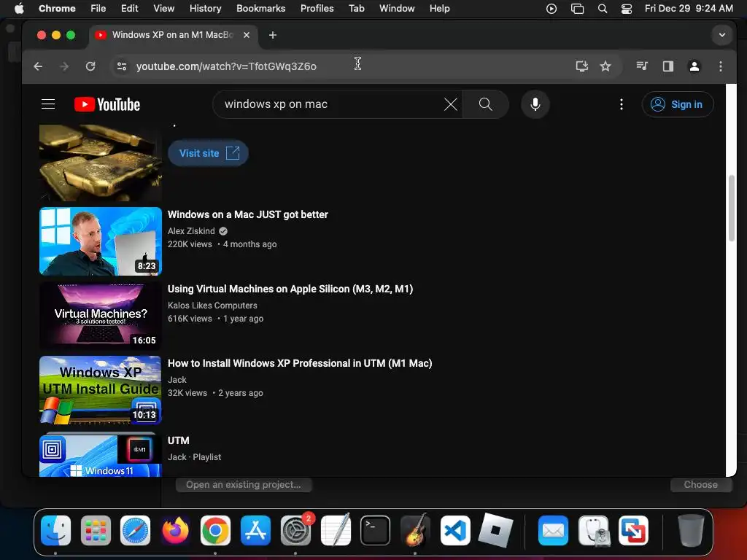
Task: Click the Visit site ad button
Action: (208, 153)
